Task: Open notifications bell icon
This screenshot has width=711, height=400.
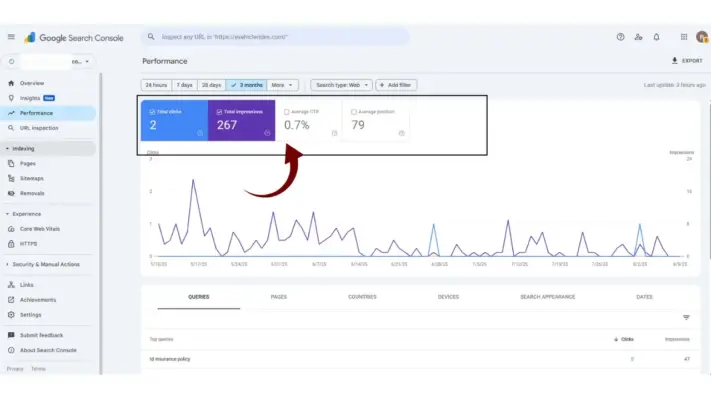Action: [656, 37]
